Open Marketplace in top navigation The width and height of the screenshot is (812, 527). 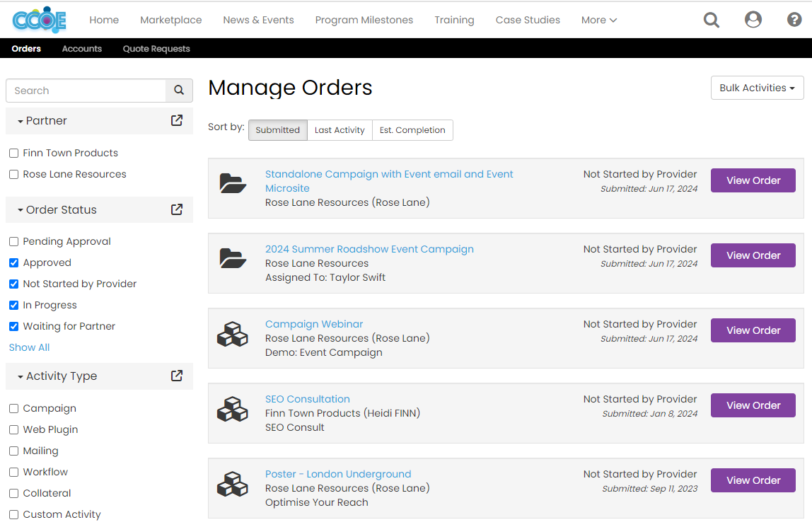click(171, 20)
